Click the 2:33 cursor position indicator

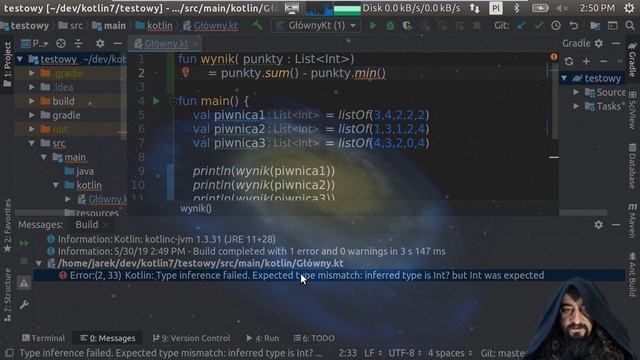pos(347,353)
